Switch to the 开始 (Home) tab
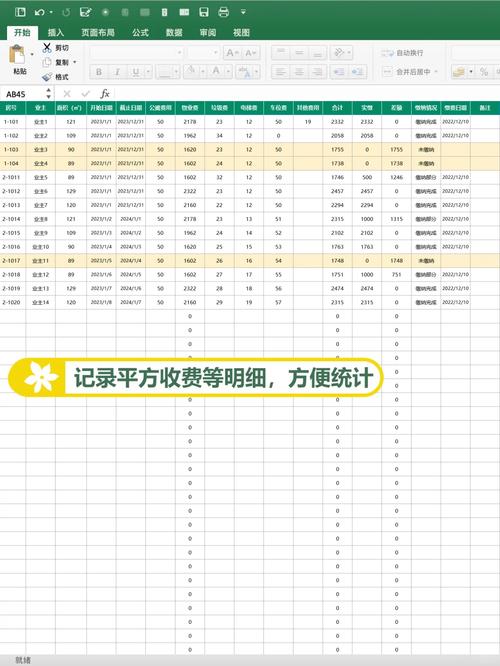500x666 pixels. coord(22,33)
